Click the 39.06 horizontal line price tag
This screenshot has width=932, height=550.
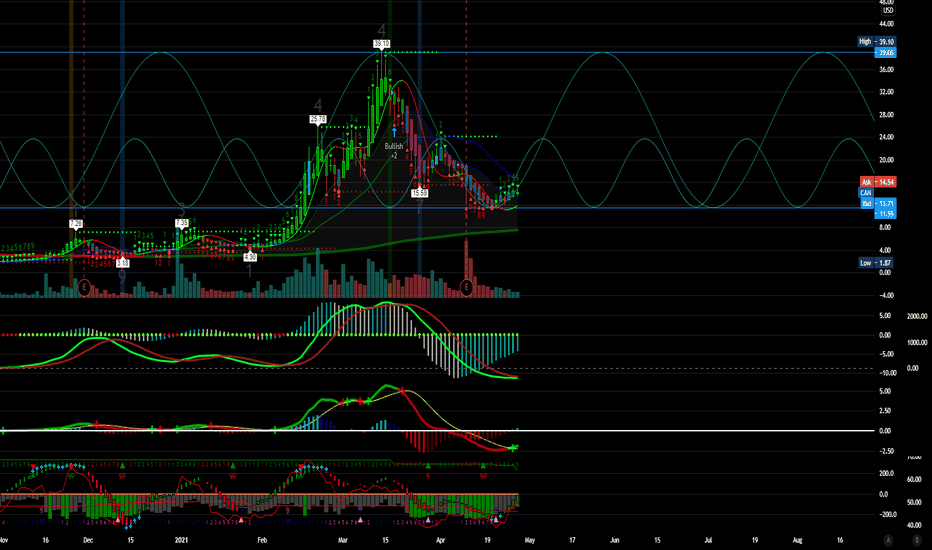[x=885, y=52]
